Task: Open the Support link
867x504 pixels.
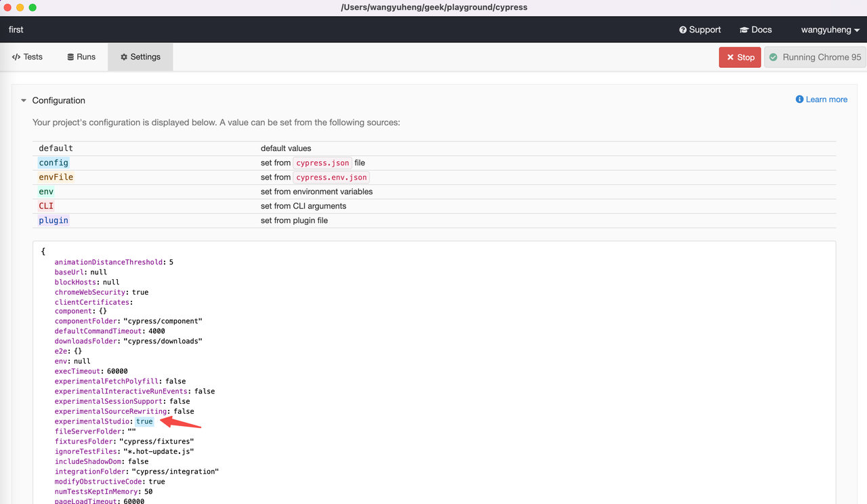Action: [700, 30]
